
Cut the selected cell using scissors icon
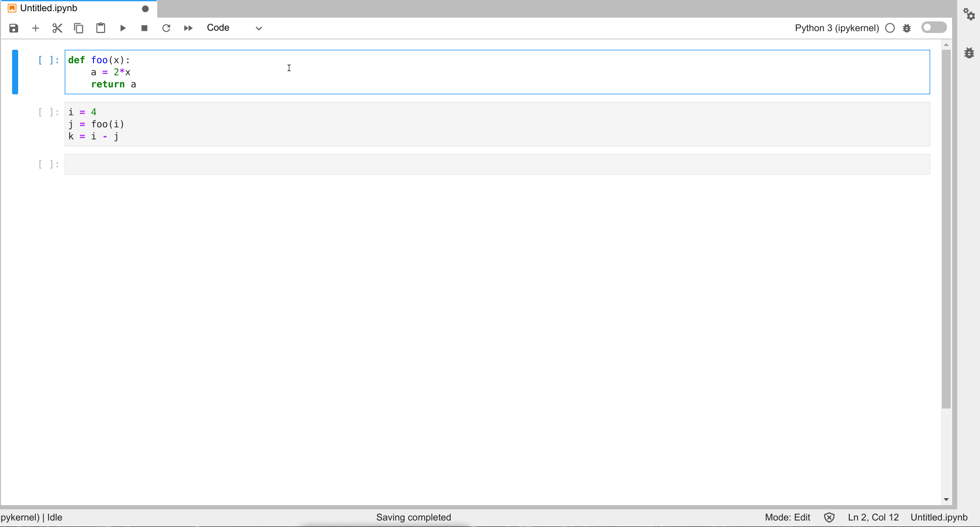57,28
